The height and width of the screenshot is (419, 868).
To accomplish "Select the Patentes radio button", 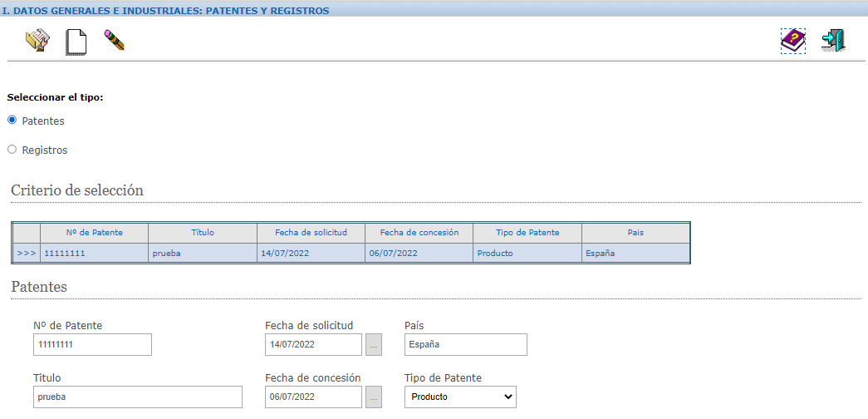I will point(12,120).
